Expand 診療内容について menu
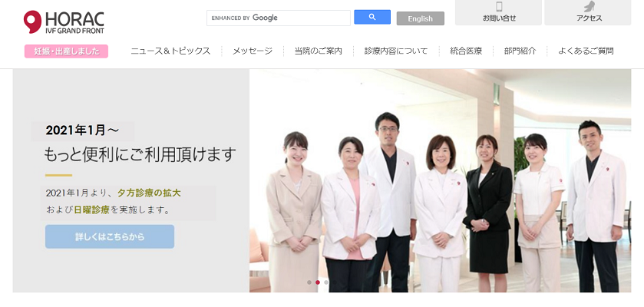The width and height of the screenshot is (644, 307). tap(396, 51)
